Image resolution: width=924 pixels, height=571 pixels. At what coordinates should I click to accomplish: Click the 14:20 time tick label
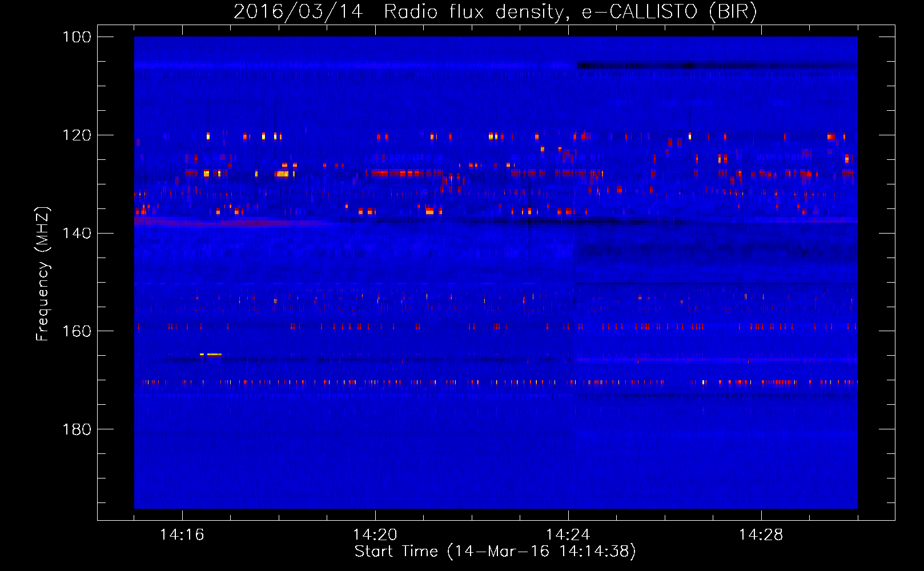pyautogui.click(x=375, y=535)
